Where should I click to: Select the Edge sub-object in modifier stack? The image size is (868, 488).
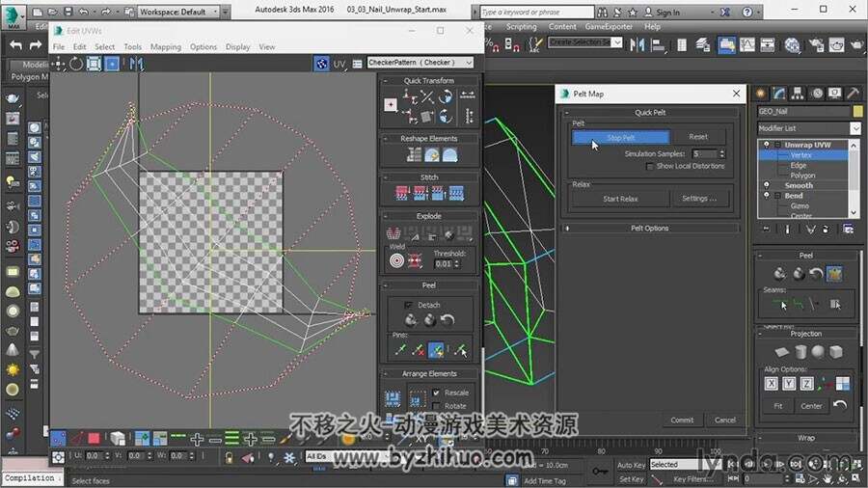pos(799,166)
